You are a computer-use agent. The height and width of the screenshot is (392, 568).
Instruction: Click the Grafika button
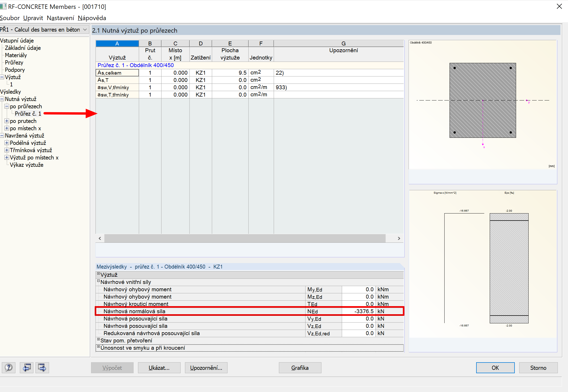click(x=300, y=368)
